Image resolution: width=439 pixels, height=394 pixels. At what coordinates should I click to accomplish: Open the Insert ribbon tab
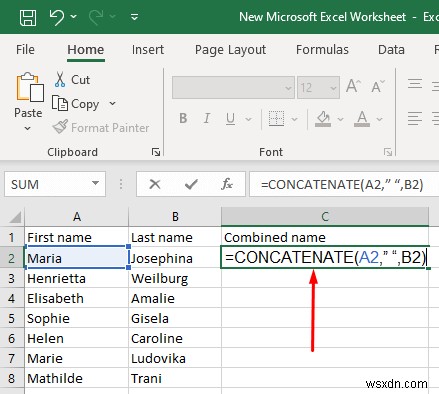pyautogui.click(x=148, y=50)
